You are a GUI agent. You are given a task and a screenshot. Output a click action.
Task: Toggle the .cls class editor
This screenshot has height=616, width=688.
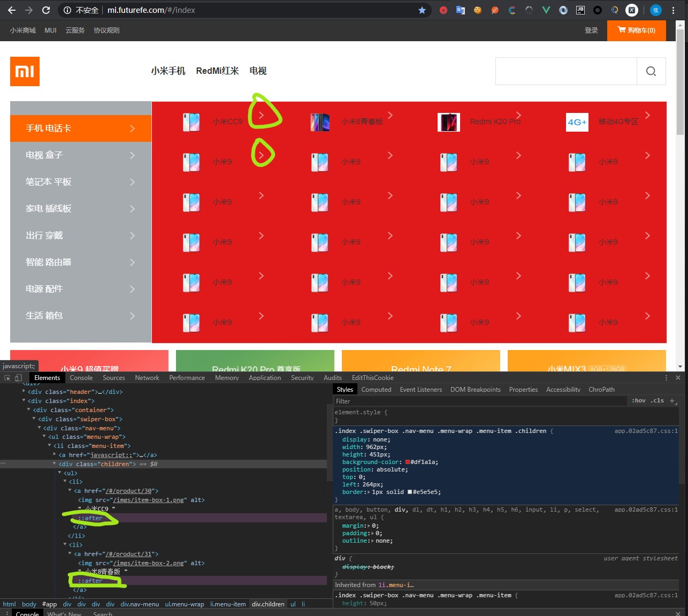(x=658, y=401)
